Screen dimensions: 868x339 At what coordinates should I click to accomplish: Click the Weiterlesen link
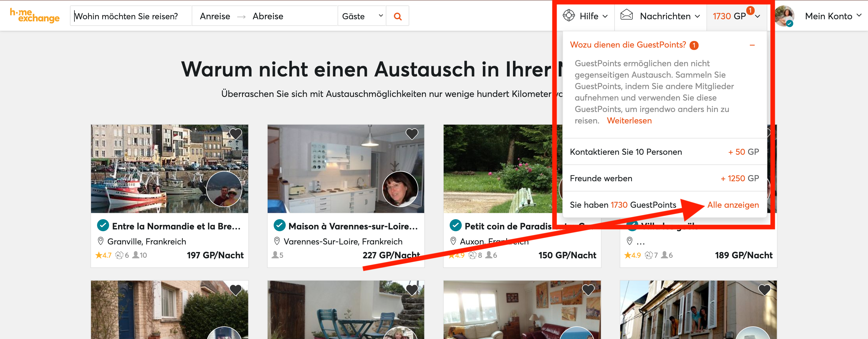(629, 120)
